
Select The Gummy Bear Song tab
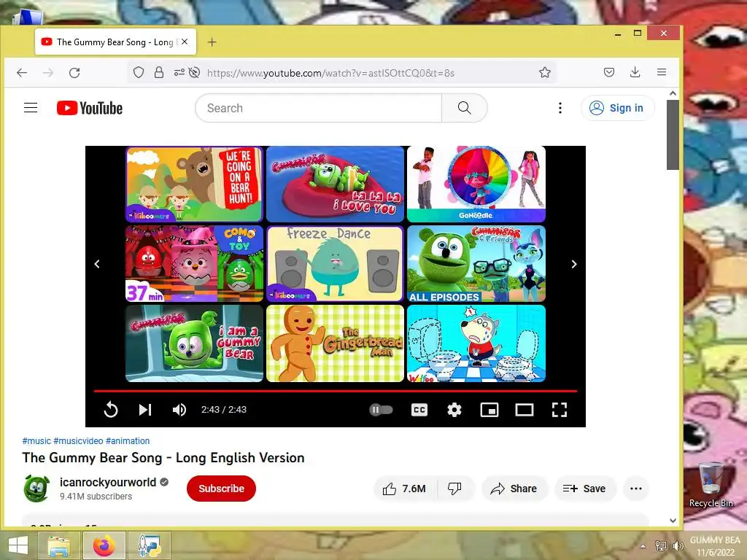click(115, 42)
